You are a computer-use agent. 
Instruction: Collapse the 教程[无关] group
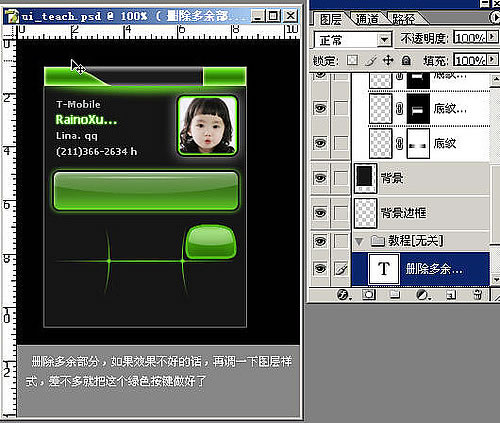tap(359, 241)
